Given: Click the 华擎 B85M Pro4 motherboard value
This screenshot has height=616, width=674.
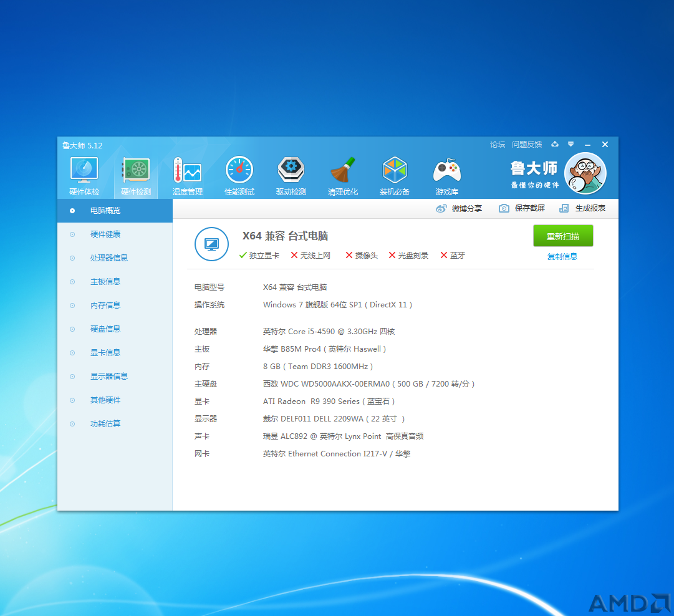Looking at the screenshot, I should coord(325,349).
